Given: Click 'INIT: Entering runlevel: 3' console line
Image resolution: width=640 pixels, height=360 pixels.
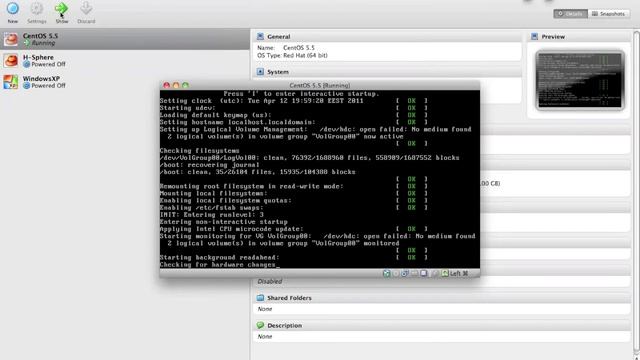Looking at the screenshot, I should tap(211, 215).
